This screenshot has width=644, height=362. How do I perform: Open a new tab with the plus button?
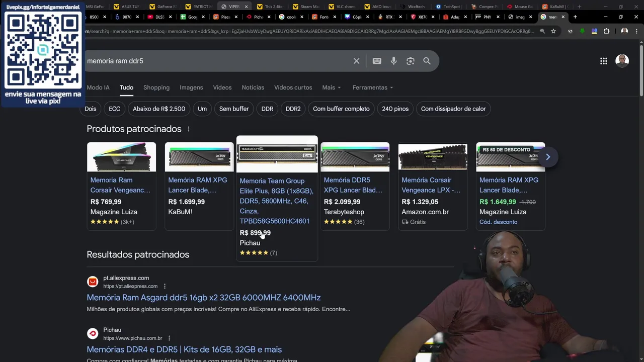click(575, 17)
